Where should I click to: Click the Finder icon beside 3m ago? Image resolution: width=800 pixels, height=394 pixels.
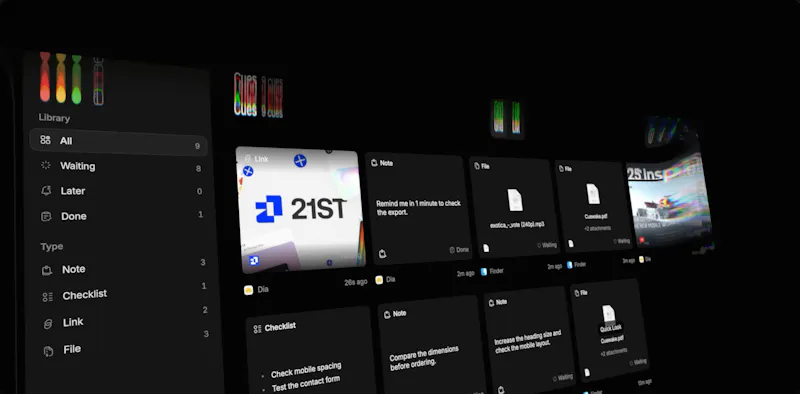[x=569, y=265]
